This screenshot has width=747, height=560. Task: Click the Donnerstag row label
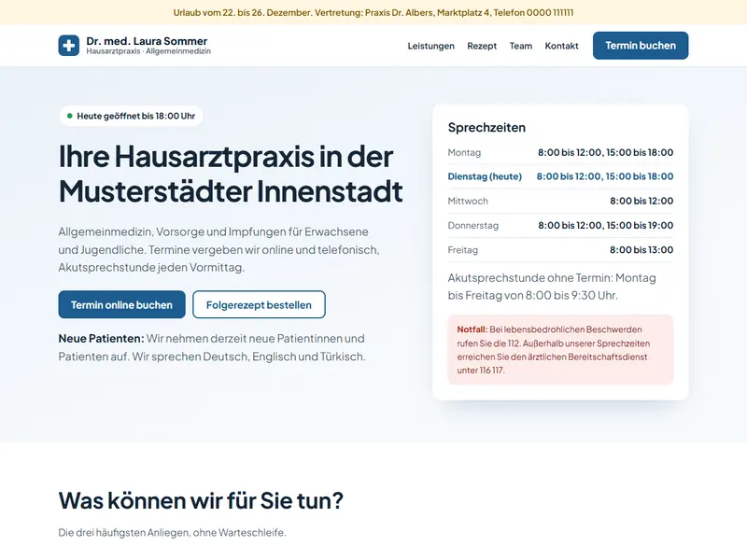pos(473,225)
